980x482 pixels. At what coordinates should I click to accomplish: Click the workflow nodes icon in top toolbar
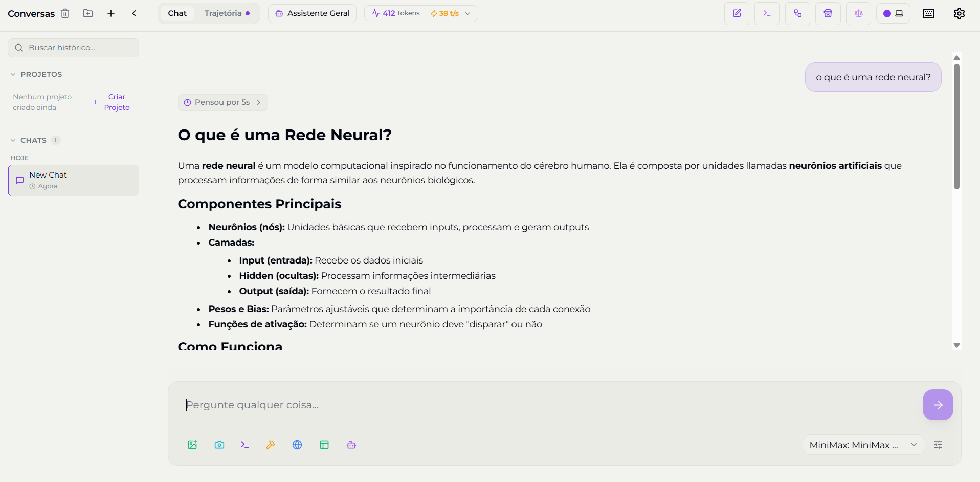click(x=797, y=13)
